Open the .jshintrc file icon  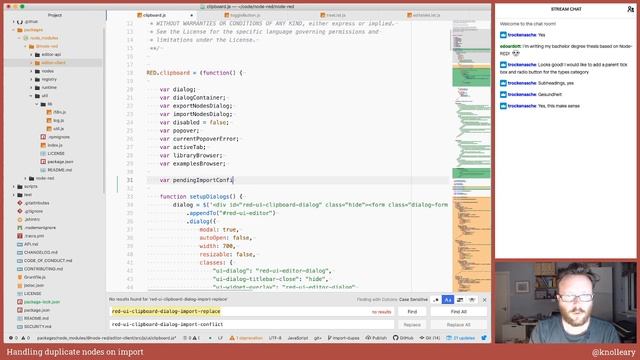[x=20, y=219]
